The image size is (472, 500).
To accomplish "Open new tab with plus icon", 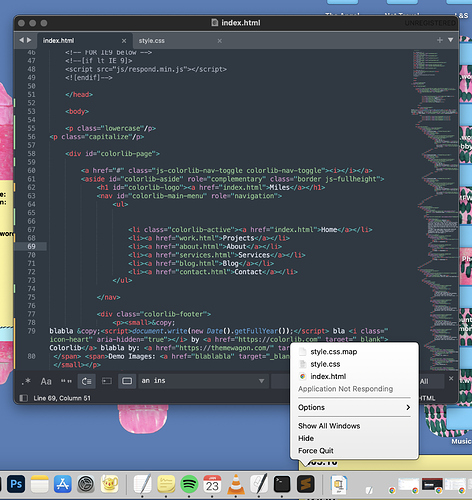I will coord(440,40).
